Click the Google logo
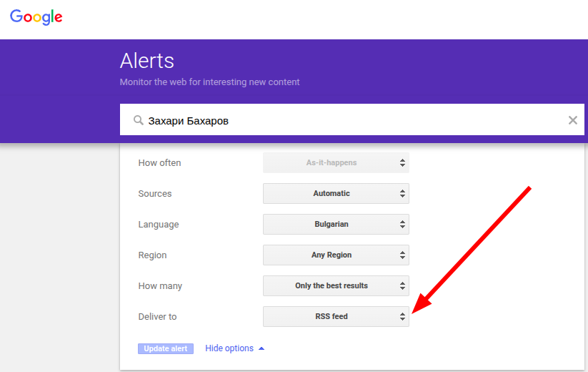 (36, 17)
